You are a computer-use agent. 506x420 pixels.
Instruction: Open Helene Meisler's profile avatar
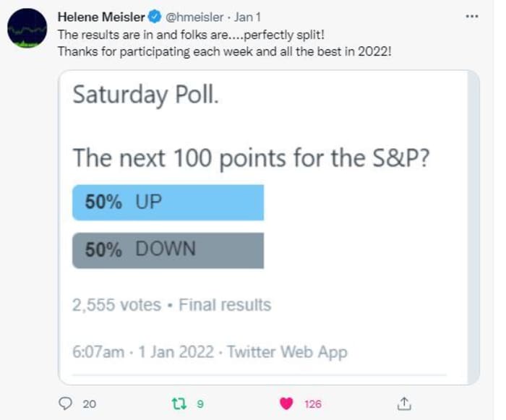point(27,29)
